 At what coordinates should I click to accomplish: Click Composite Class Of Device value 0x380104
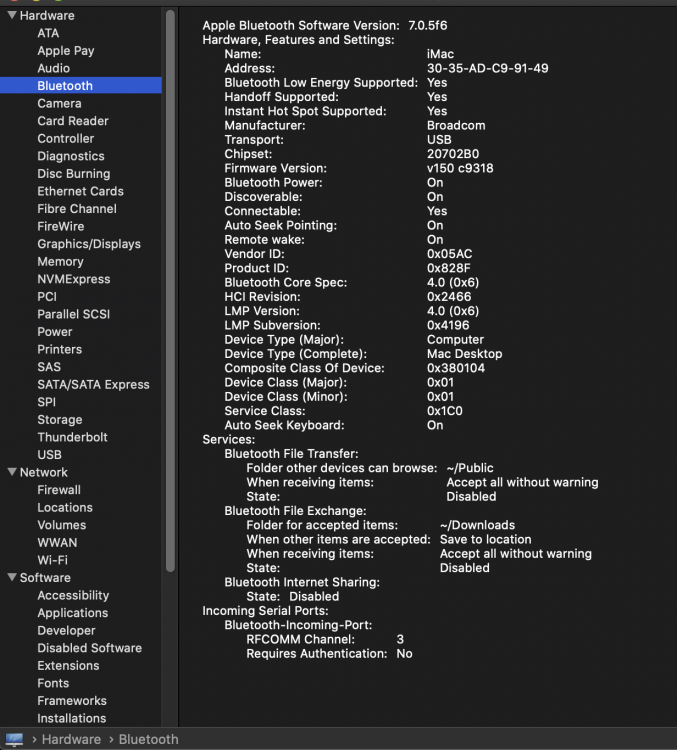pos(455,368)
